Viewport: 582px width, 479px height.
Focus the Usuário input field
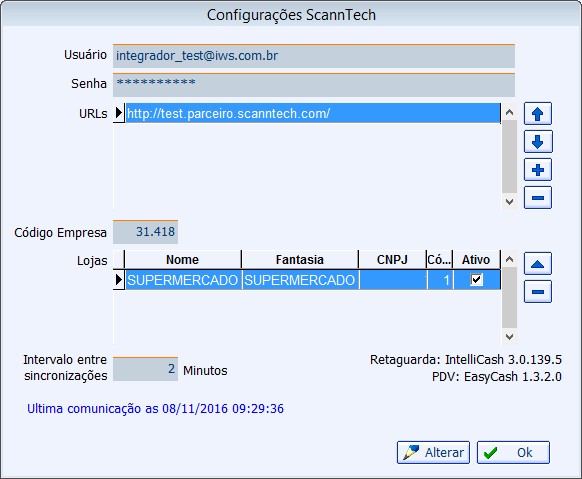[x=314, y=56]
